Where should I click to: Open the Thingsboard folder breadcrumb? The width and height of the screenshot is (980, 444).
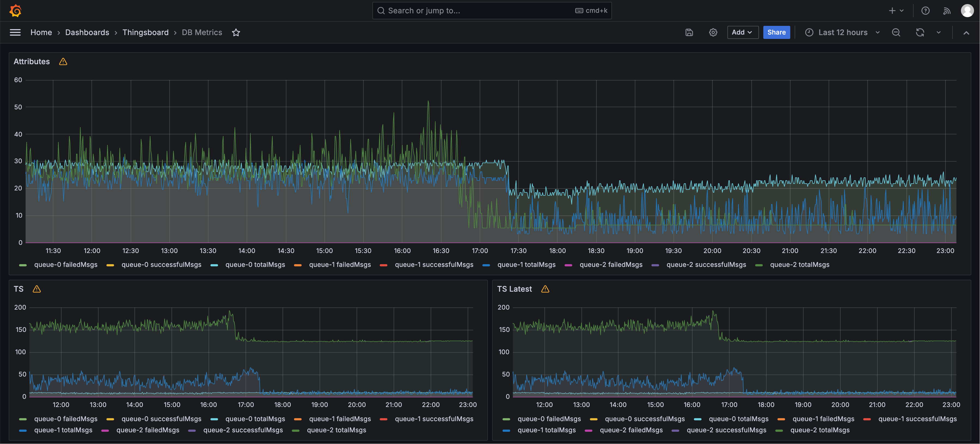(145, 33)
